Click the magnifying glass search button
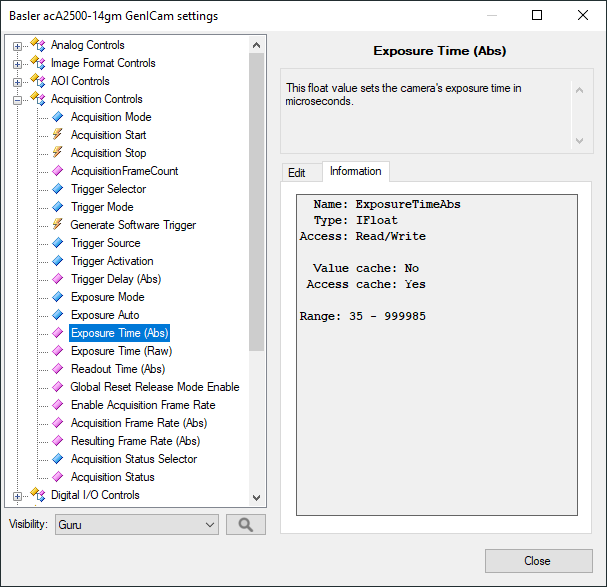607x587 pixels. click(245, 524)
